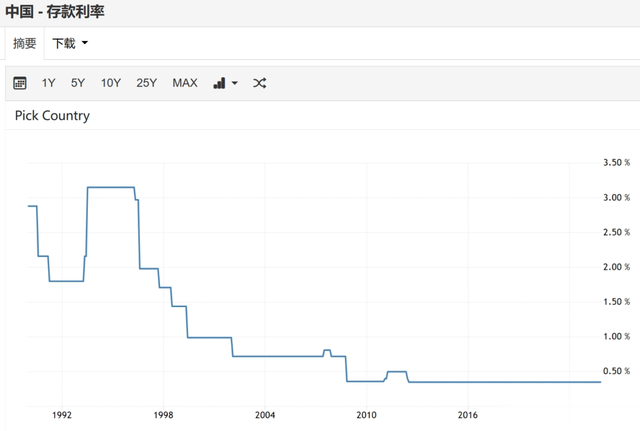640x431 pixels.
Task: Click the 2.50 % axis label
Action: 616,232
